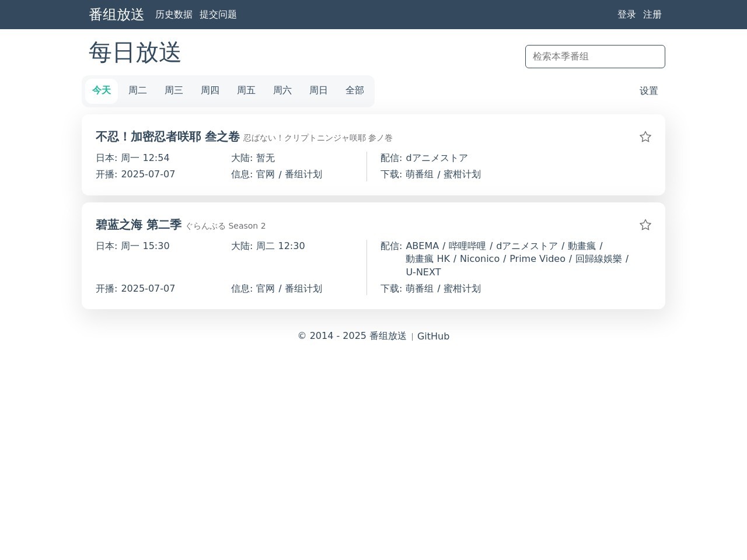Open 萌番组 download link for 碧蓝之海
This screenshot has height=560, width=747.
[420, 289]
